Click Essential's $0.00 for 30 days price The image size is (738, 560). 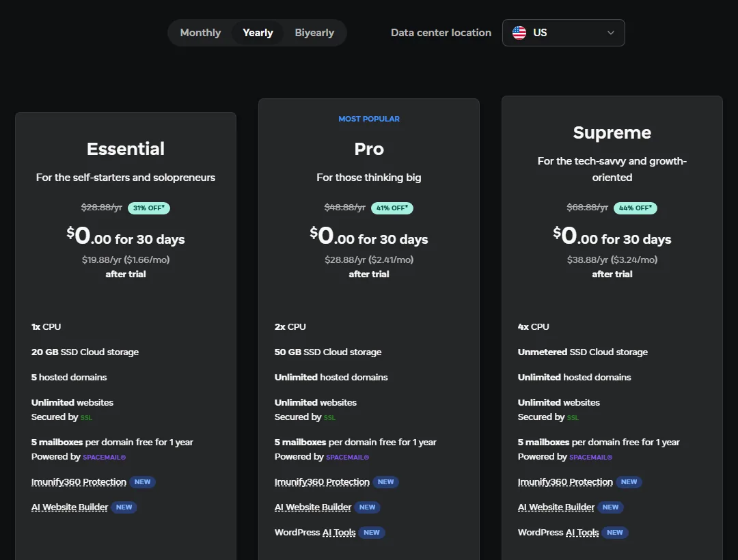(126, 236)
